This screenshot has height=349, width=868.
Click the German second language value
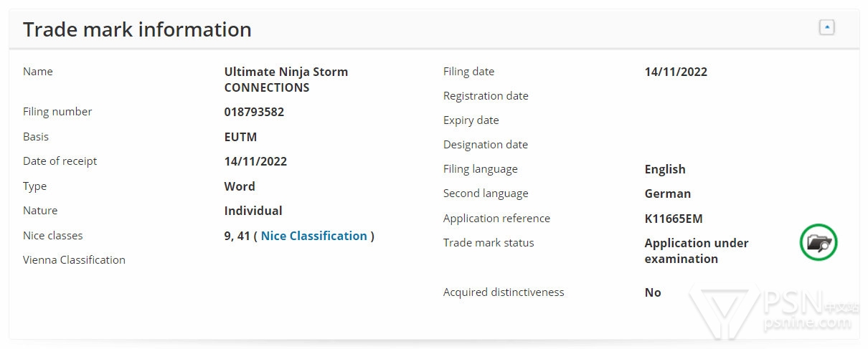pyautogui.click(x=667, y=193)
